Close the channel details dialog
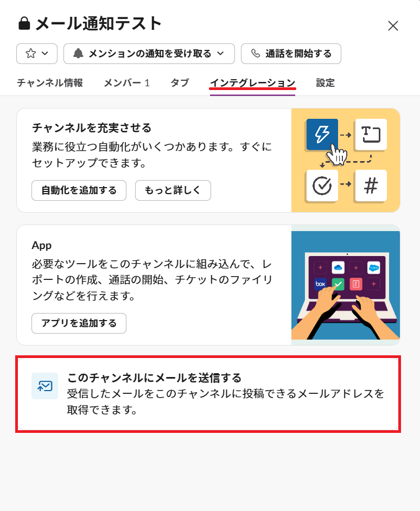The image size is (420, 511). point(393,25)
